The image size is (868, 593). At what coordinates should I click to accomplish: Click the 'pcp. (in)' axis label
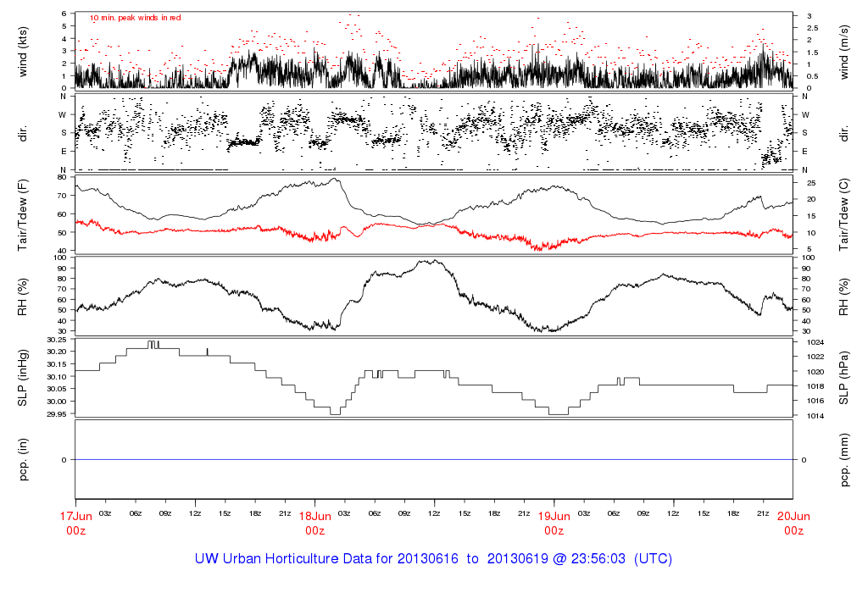tap(23, 460)
